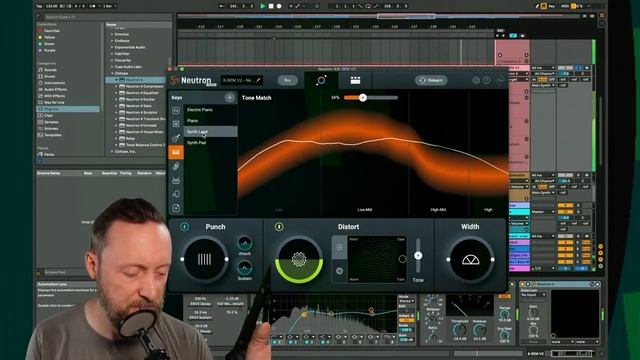640x360 pixels.
Task: Select the bass guitar icon below the orange Keys icon
Action: coord(176,166)
